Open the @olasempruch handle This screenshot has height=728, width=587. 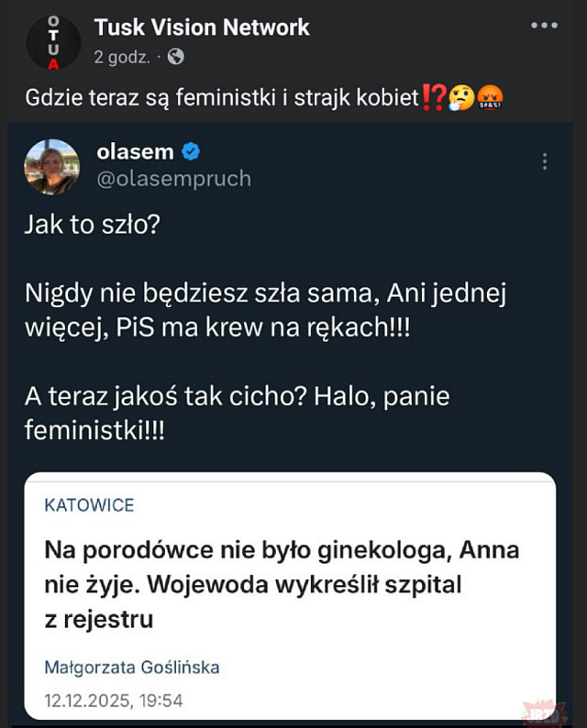(173, 178)
